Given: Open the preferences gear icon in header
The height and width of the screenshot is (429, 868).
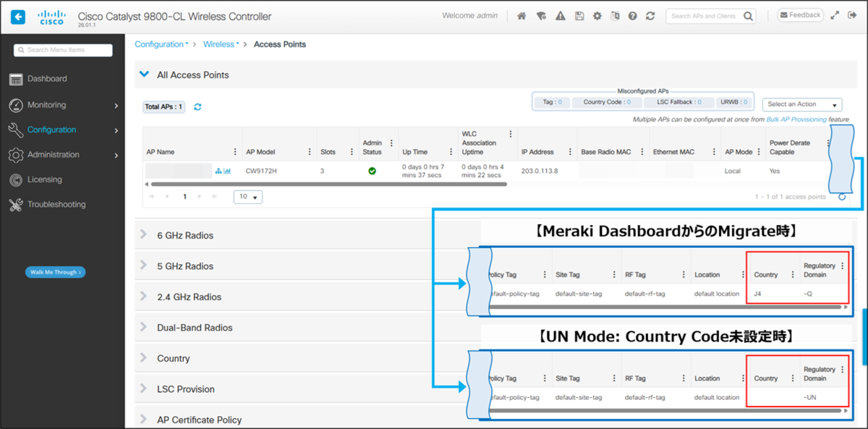Looking at the screenshot, I should 597,16.
